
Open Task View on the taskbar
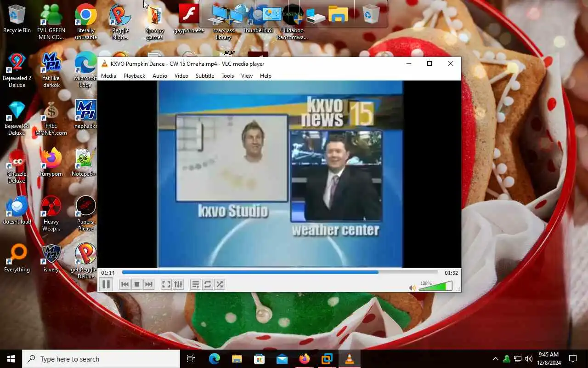pos(191,359)
